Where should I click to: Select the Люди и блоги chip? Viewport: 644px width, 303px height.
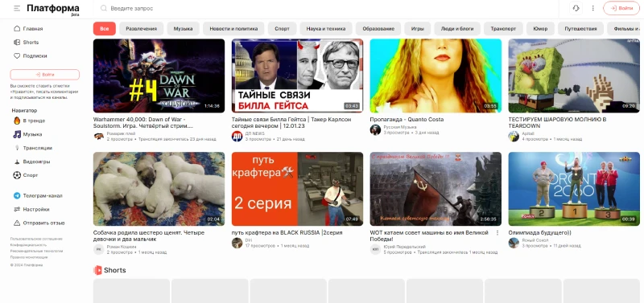pyautogui.click(x=457, y=29)
